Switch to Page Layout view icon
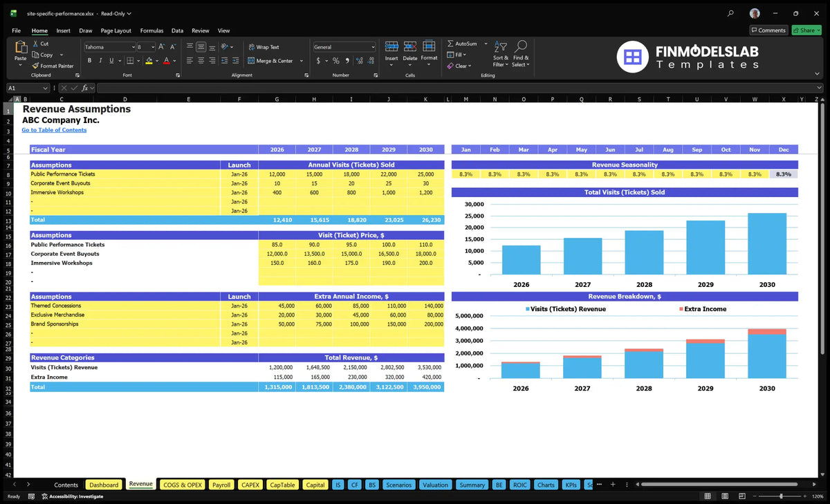 point(723,496)
